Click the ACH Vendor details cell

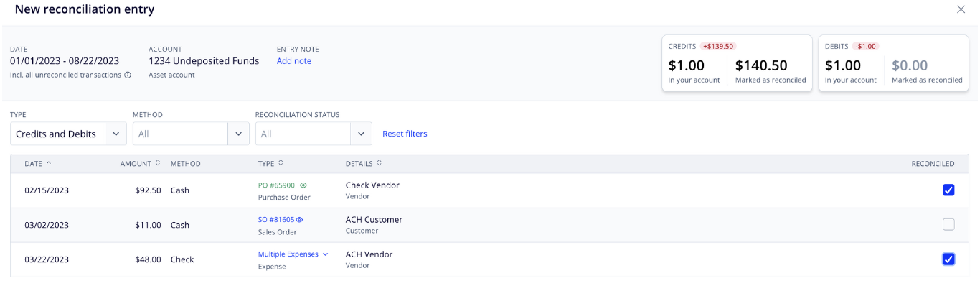(x=369, y=254)
